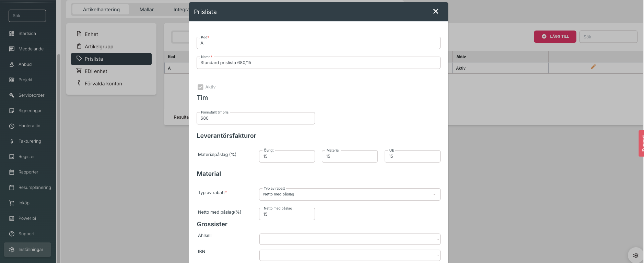This screenshot has width=644, height=263.
Task: Click the Enhet document icon
Action: click(79, 34)
